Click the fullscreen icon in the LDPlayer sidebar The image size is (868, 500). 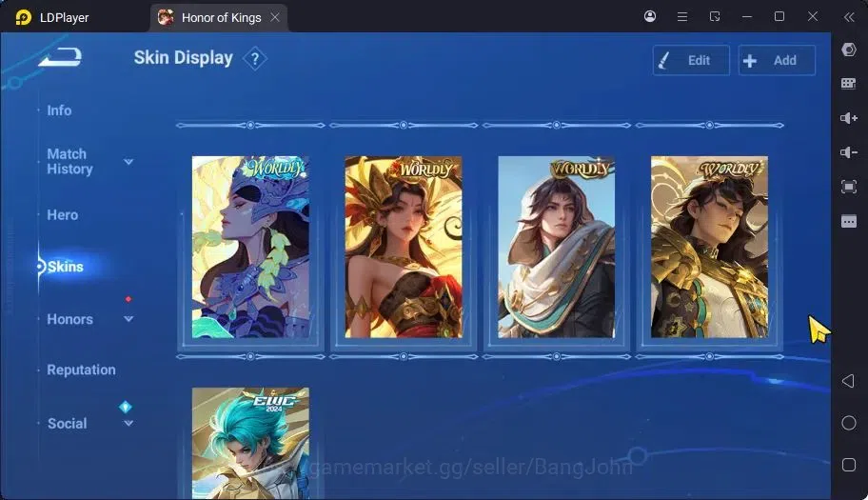849,187
